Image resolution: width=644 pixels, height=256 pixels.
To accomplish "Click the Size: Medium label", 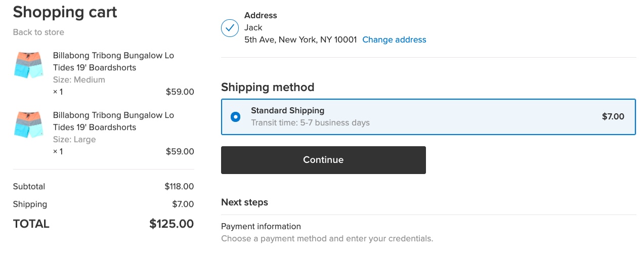I will click(x=79, y=79).
